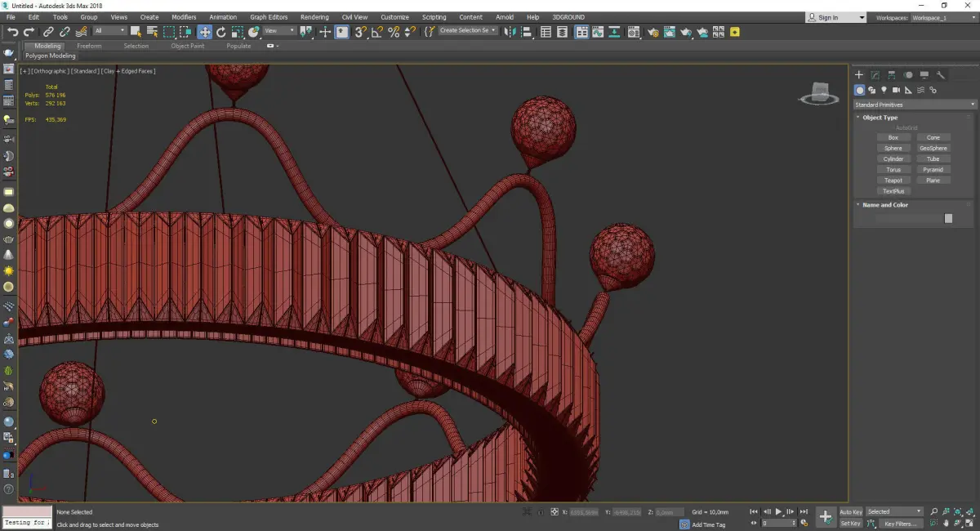980x531 pixels.
Task: Click the Select and Rotate tool
Action: [x=220, y=32]
